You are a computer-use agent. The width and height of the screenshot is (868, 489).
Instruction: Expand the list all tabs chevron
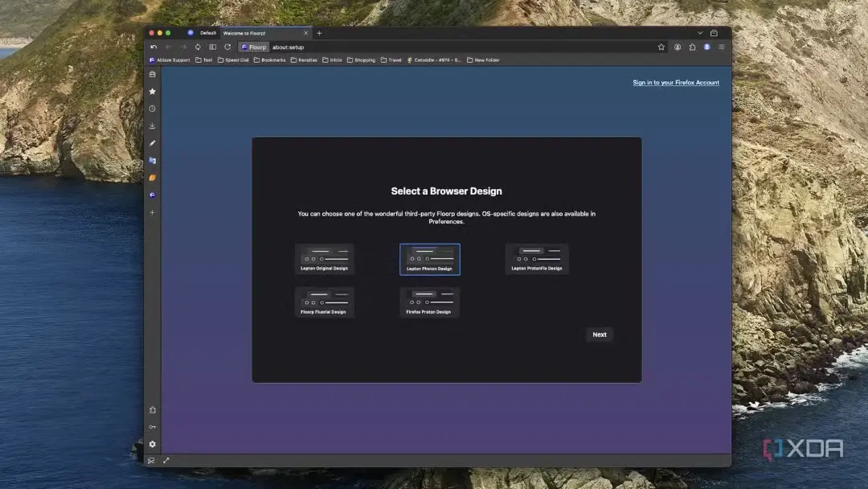[x=700, y=33]
